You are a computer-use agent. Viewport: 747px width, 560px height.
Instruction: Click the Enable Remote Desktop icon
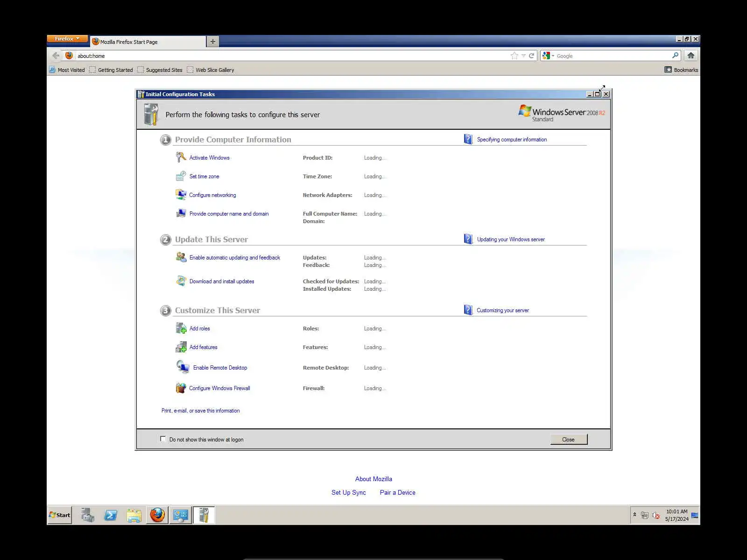point(183,367)
